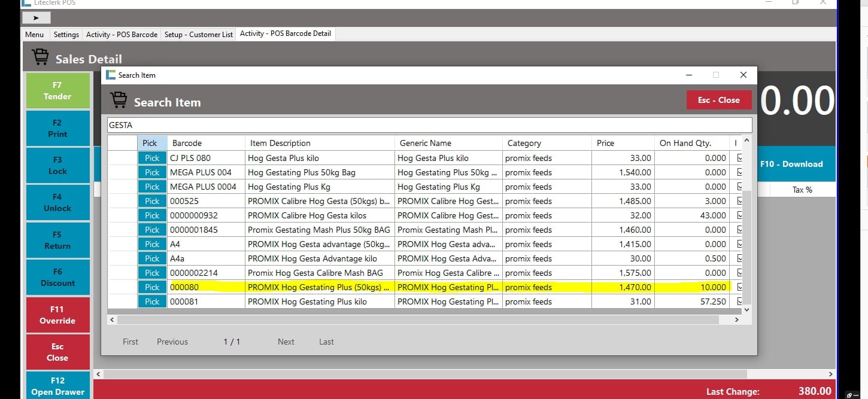Click the Sales Detail cart icon
Viewport: 868px width, 399px height.
pos(41,57)
